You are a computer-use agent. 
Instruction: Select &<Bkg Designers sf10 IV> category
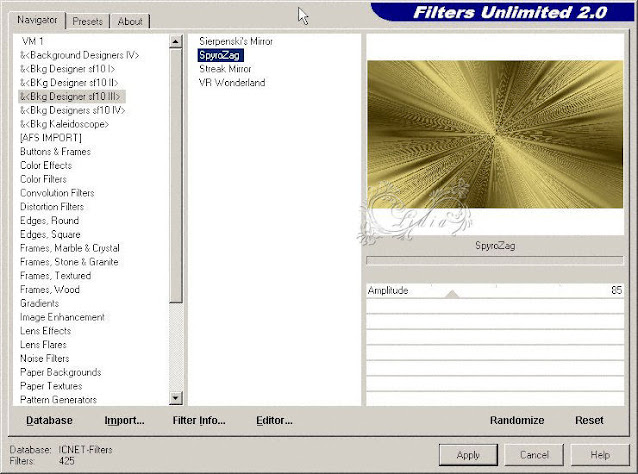(72, 110)
